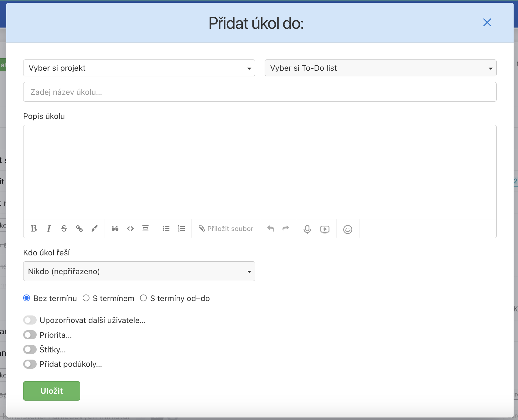Screen dimensions: 518x420
Task: Open the Vyber si To-Do list dropdown
Action: tap(381, 68)
